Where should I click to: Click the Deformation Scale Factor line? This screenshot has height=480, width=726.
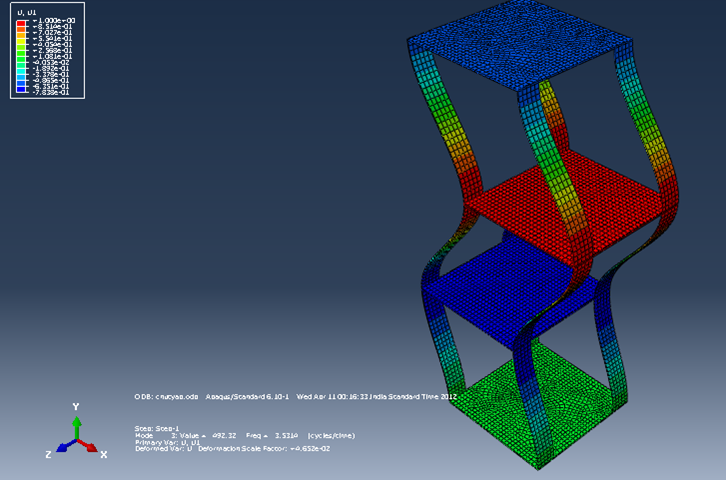click(232, 449)
